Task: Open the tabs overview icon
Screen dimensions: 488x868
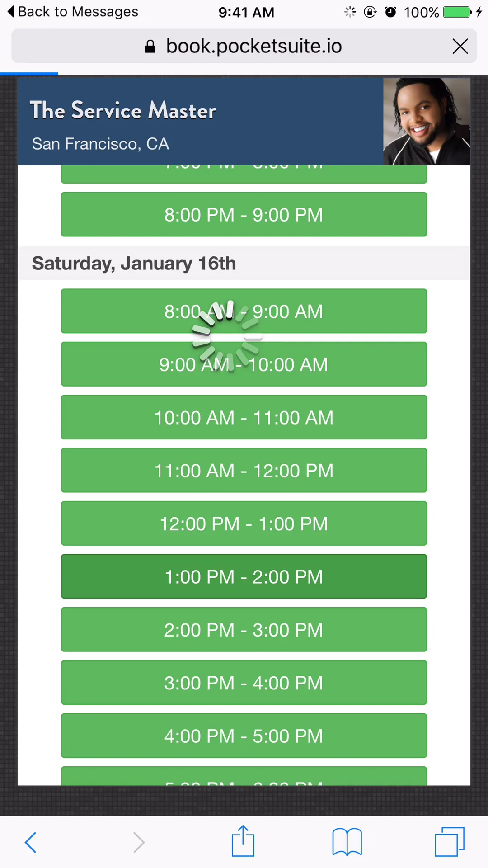Action: (x=450, y=842)
